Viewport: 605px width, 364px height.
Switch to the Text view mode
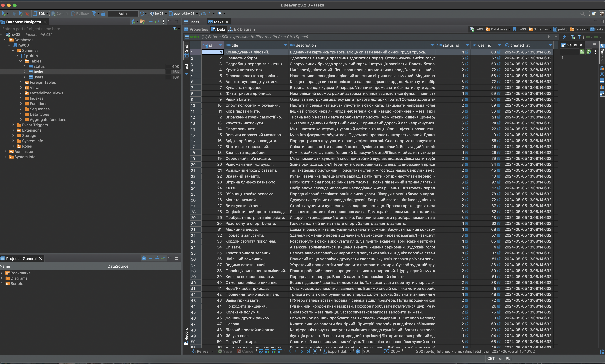[186, 68]
